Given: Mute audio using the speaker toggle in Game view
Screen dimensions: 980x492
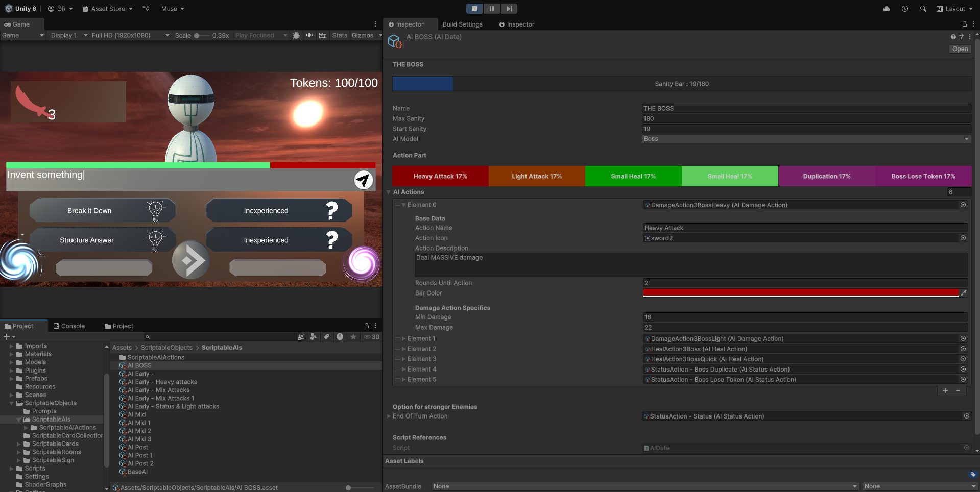Looking at the screenshot, I should (309, 35).
